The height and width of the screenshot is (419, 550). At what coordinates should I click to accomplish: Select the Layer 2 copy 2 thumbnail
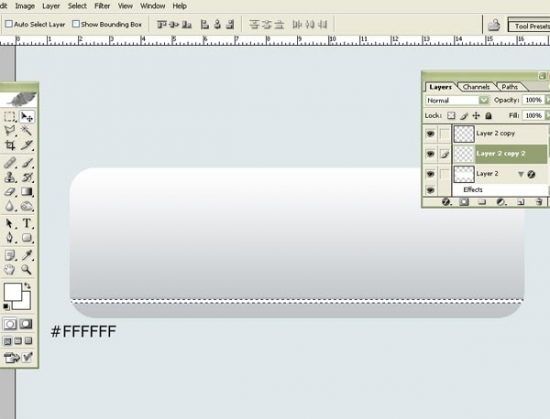(x=464, y=154)
